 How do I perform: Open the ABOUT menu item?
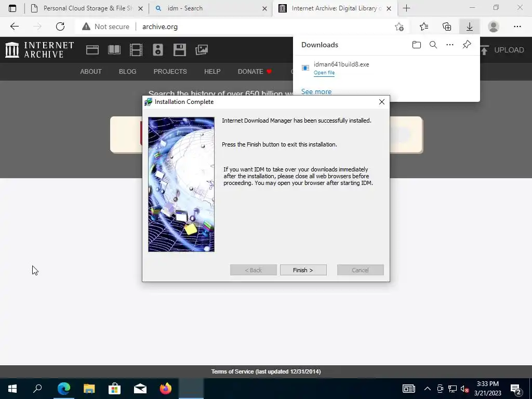[90, 72]
